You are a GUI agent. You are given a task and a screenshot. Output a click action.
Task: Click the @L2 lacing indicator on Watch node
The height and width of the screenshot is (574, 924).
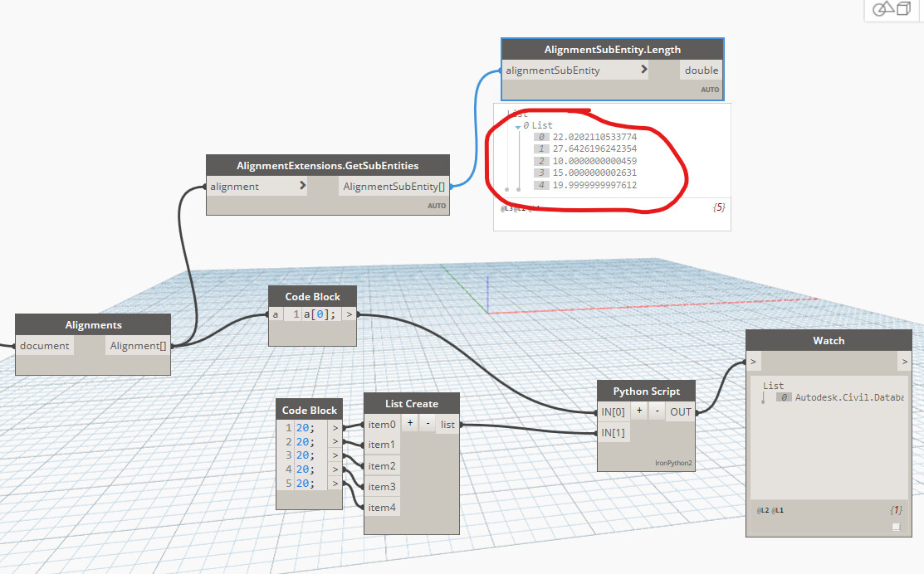(x=760, y=509)
